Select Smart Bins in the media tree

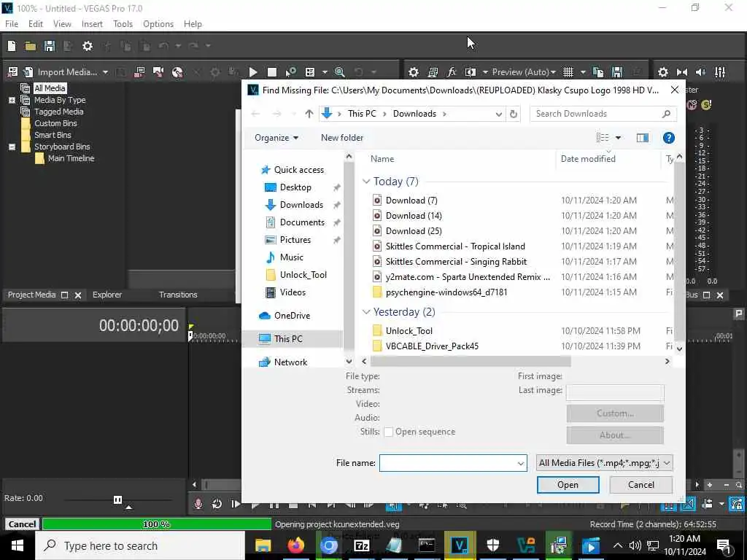tap(53, 135)
